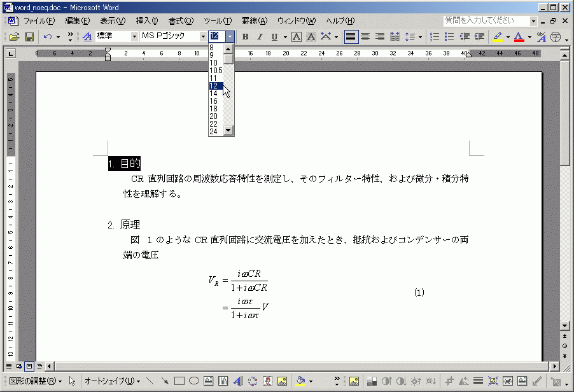
Task: Expand the style dropdown showing 標準
Action: point(134,37)
